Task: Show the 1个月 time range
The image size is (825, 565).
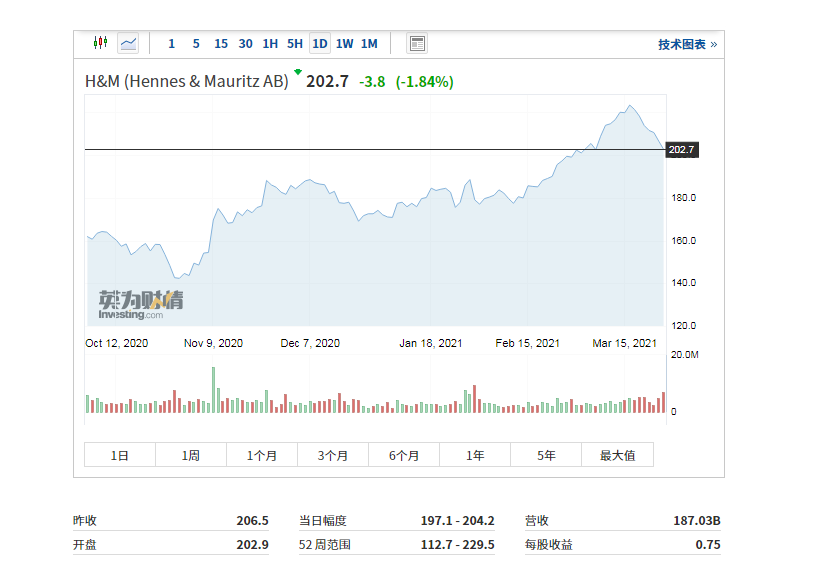Action: [x=262, y=455]
